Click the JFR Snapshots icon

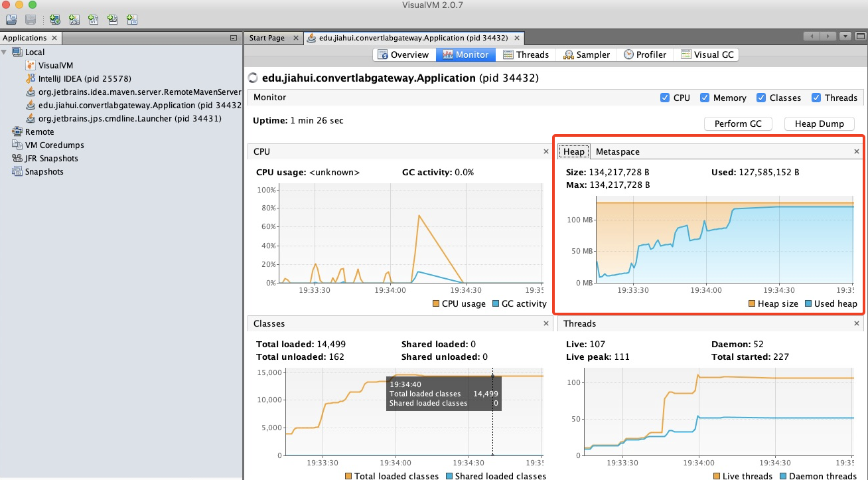[17, 158]
